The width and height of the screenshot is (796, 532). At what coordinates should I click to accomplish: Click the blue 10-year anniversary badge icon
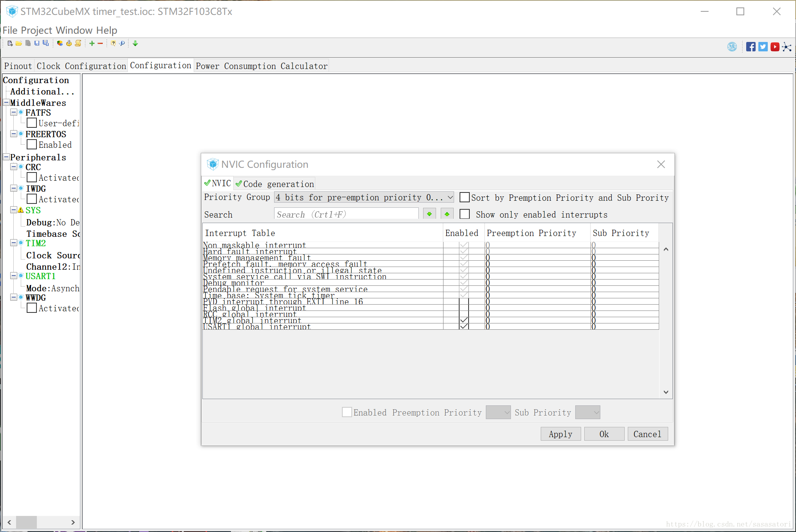pos(732,47)
